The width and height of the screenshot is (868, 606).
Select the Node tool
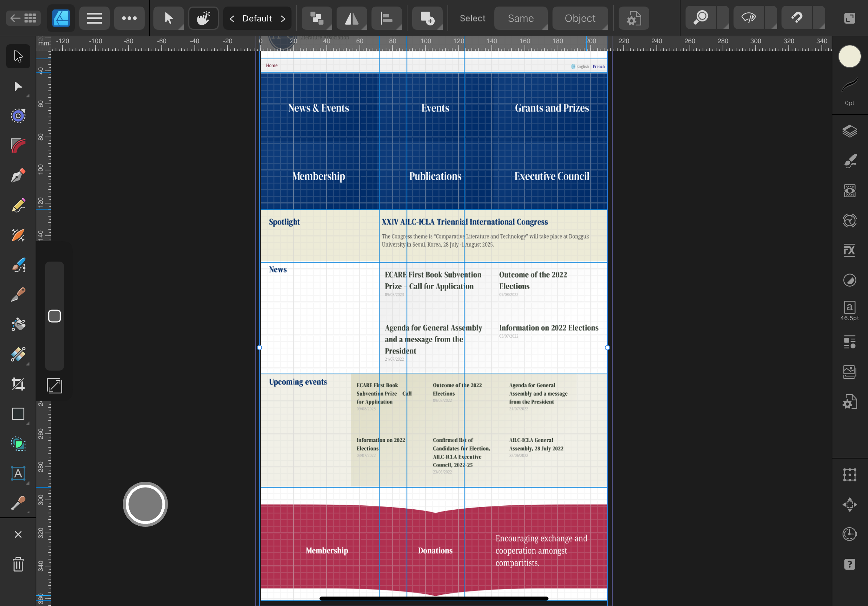point(18,86)
